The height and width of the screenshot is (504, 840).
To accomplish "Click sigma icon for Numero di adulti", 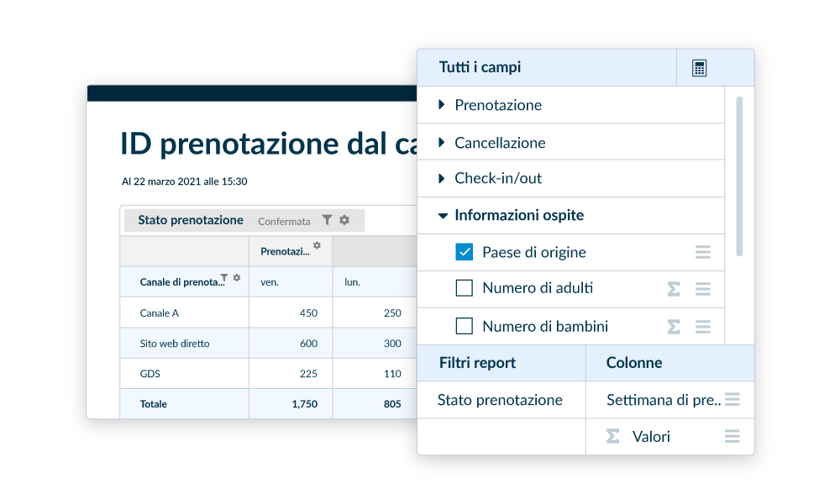I will pos(674,289).
